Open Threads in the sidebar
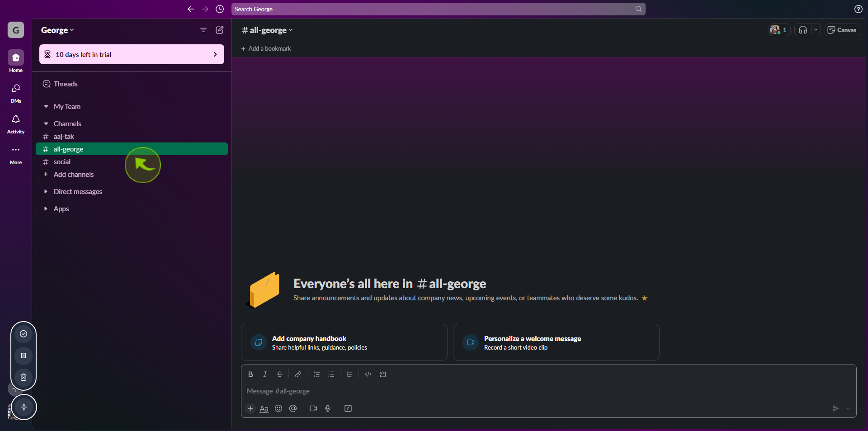This screenshot has width=868, height=431. click(132, 84)
